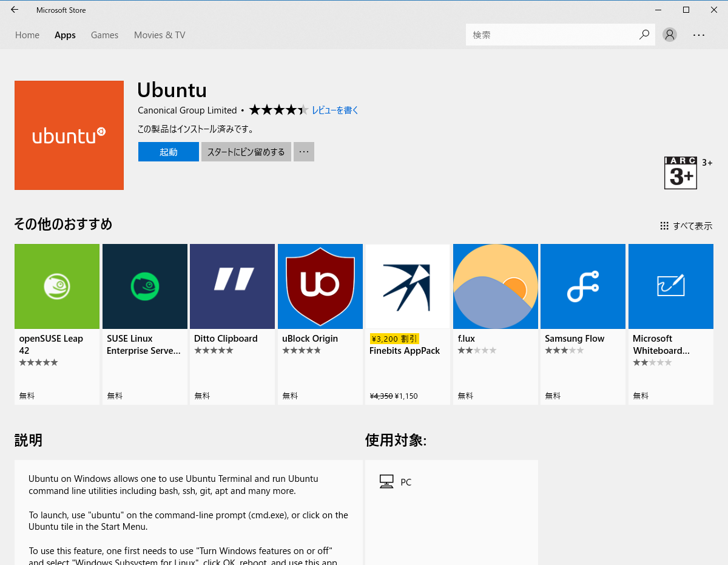Open the user account profile icon
This screenshot has height=565, width=728.
point(669,35)
